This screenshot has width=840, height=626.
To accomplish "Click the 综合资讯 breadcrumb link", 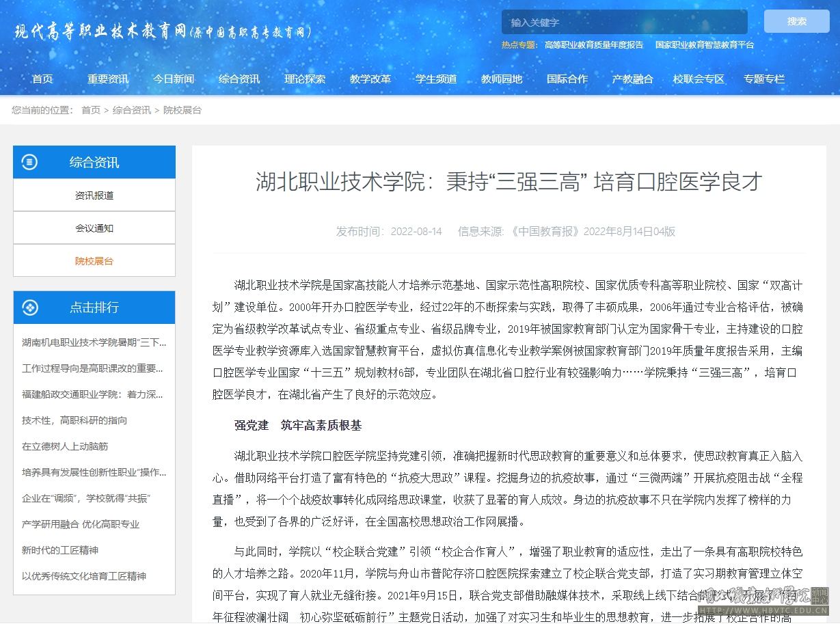I will point(132,110).
